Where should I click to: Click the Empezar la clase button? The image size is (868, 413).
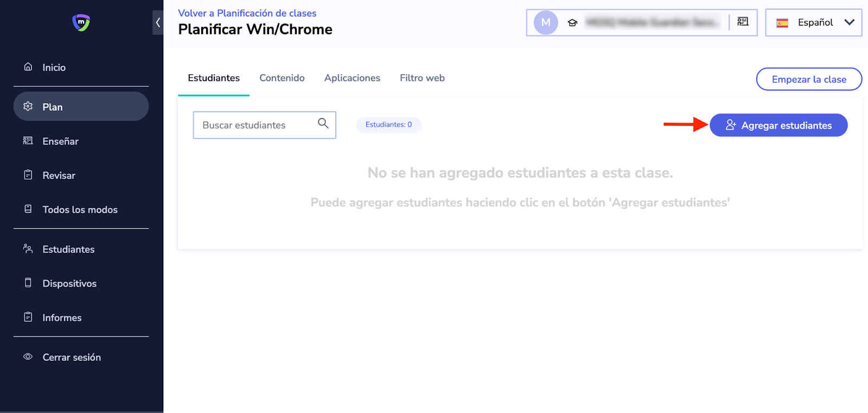808,79
